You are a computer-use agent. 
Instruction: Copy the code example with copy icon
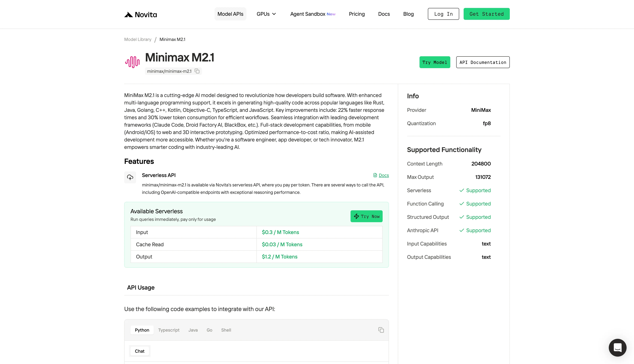pyautogui.click(x=381, y=330)
